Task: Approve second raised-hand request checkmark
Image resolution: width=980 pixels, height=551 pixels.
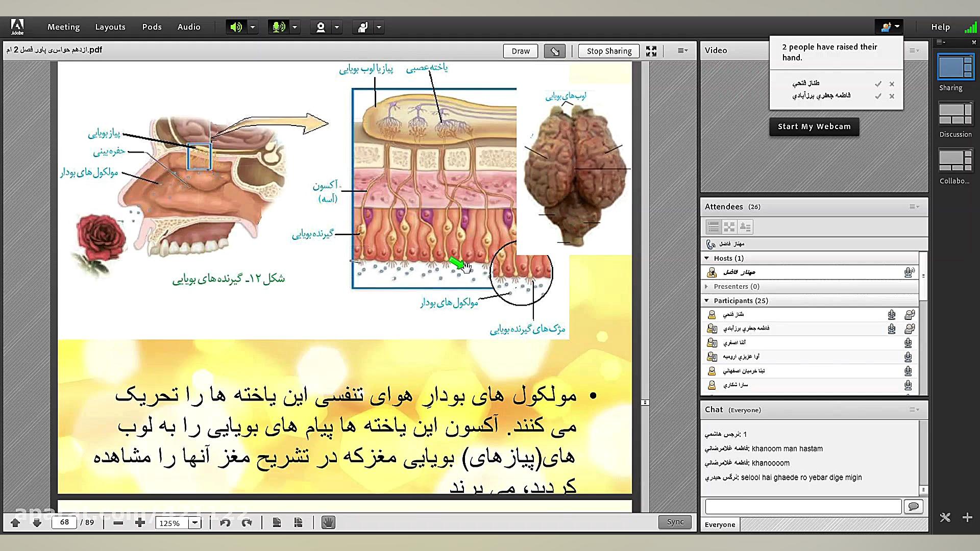Action: tap(878, 96)
